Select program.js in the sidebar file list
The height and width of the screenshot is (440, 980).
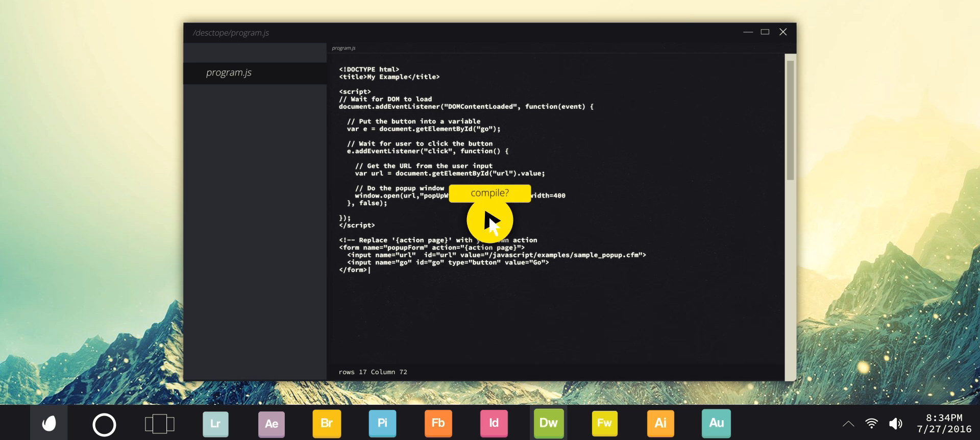click(255, 73)
